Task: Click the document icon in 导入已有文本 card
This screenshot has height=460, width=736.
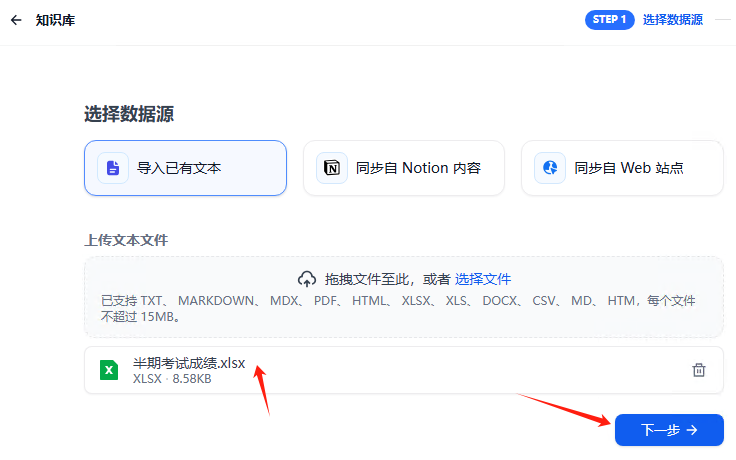Action: click(113, 168)
